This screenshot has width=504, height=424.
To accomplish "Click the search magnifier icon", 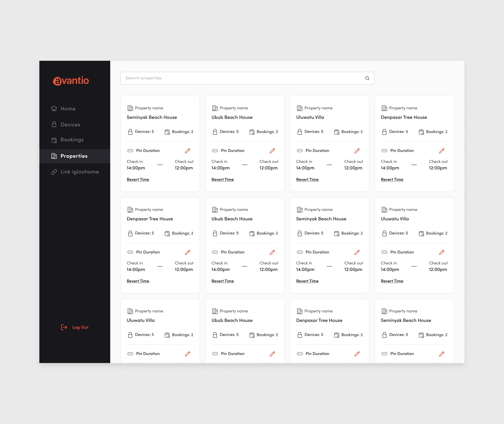I will [367, 78].
